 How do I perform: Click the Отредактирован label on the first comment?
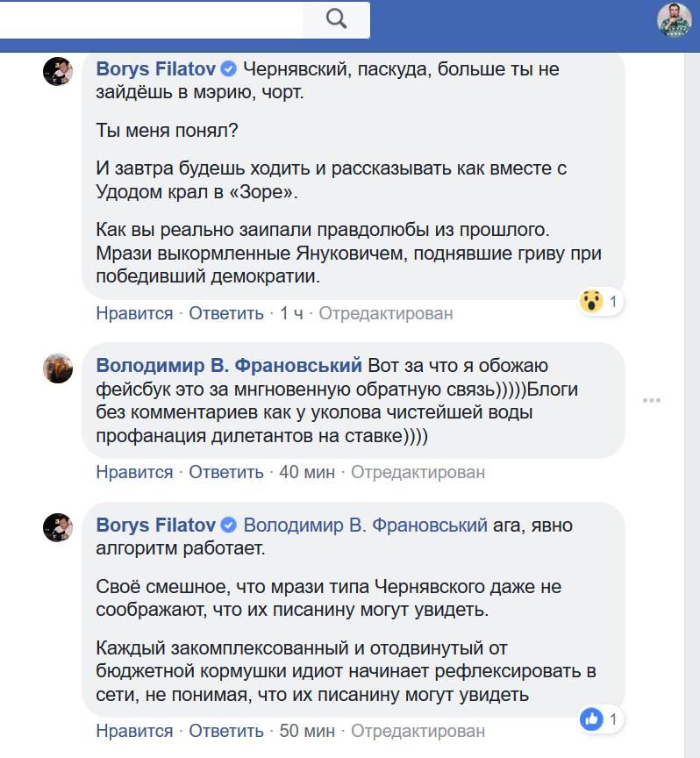[x=387, y=313]
